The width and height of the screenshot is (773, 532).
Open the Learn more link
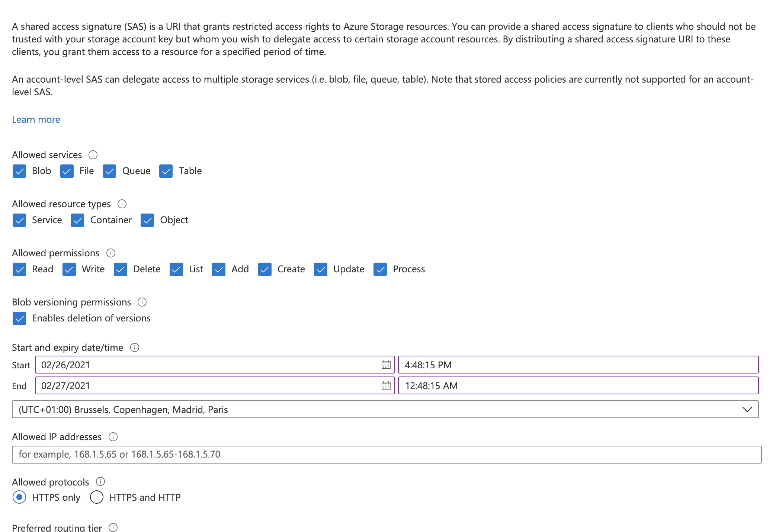click(x=36, y=119)
